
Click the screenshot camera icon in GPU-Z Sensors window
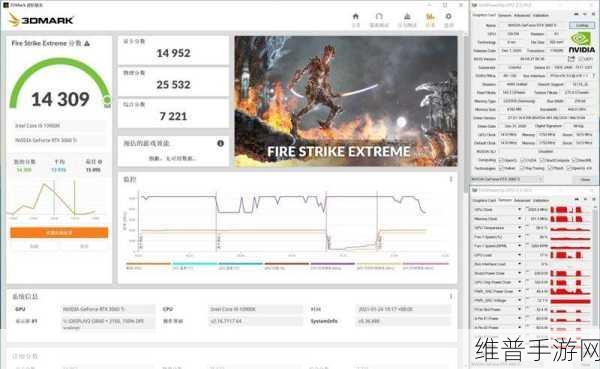click(576, 199)
